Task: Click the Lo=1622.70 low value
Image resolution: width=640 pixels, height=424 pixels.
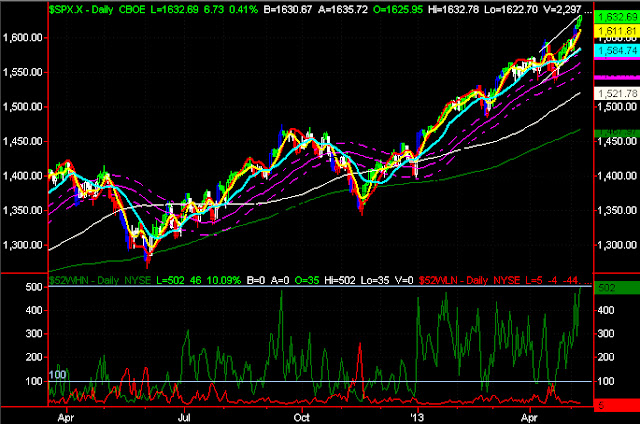Action: pos(511,9)
